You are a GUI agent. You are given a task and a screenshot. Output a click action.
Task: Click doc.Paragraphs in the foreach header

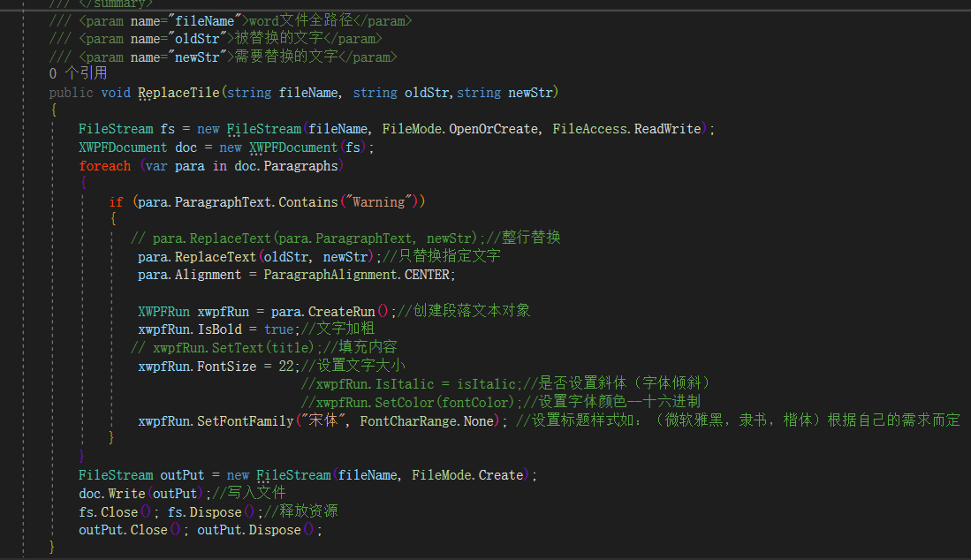click(x=286, y=166)
